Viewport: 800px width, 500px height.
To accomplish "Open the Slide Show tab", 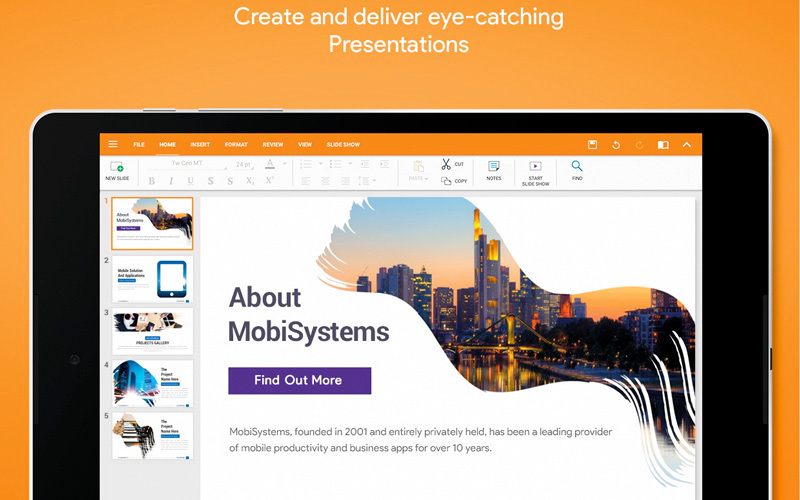I will pyautogui.click(x=343, y=145).
